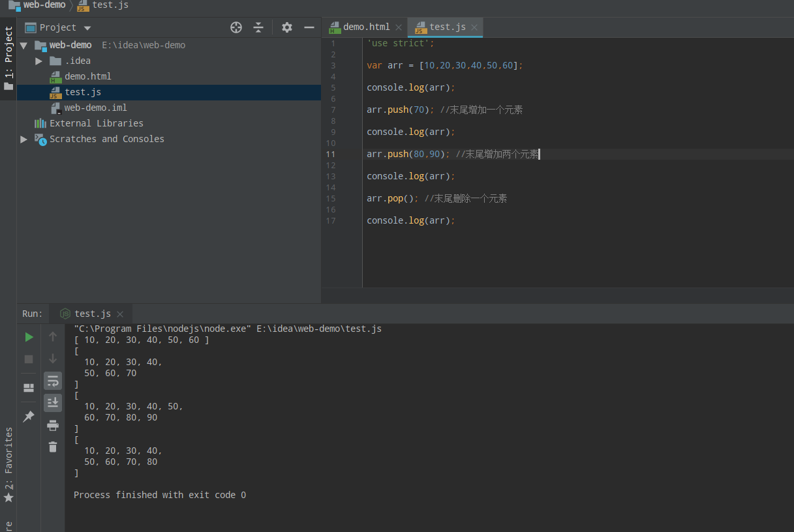Click line number 11 in gutter
Image resolution: width=794 pixels, height=532 pixels.
point(330,155)
